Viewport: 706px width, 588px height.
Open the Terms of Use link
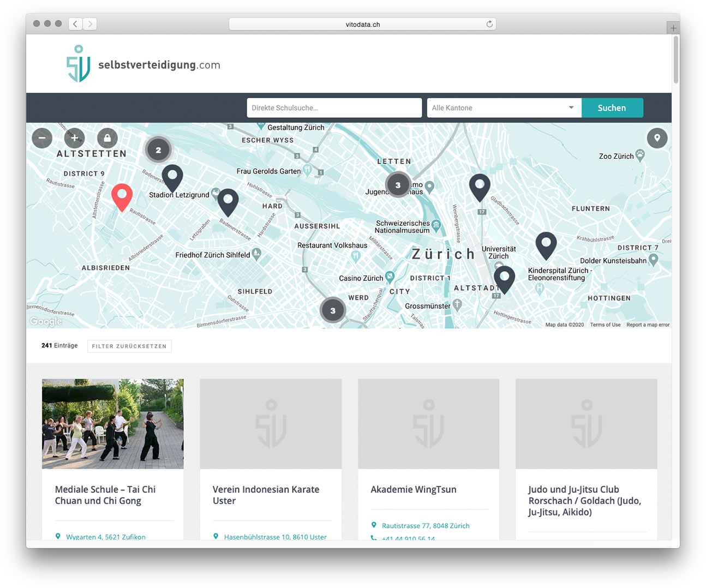pyautogui.click(x=605, y=325)
